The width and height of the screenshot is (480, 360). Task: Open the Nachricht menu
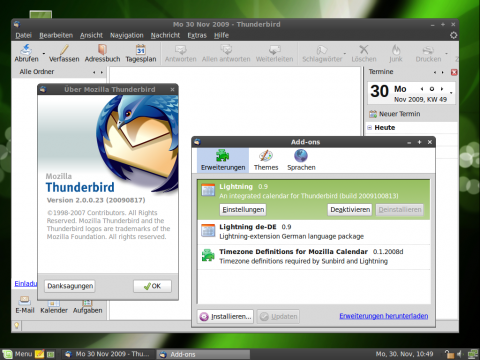[165, 35]
